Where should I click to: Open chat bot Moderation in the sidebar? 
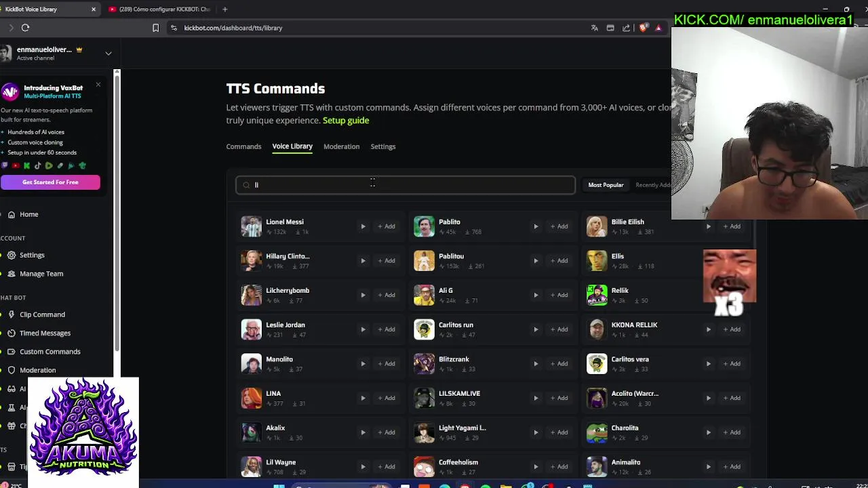pyautogui.click(x=37, y=370)
